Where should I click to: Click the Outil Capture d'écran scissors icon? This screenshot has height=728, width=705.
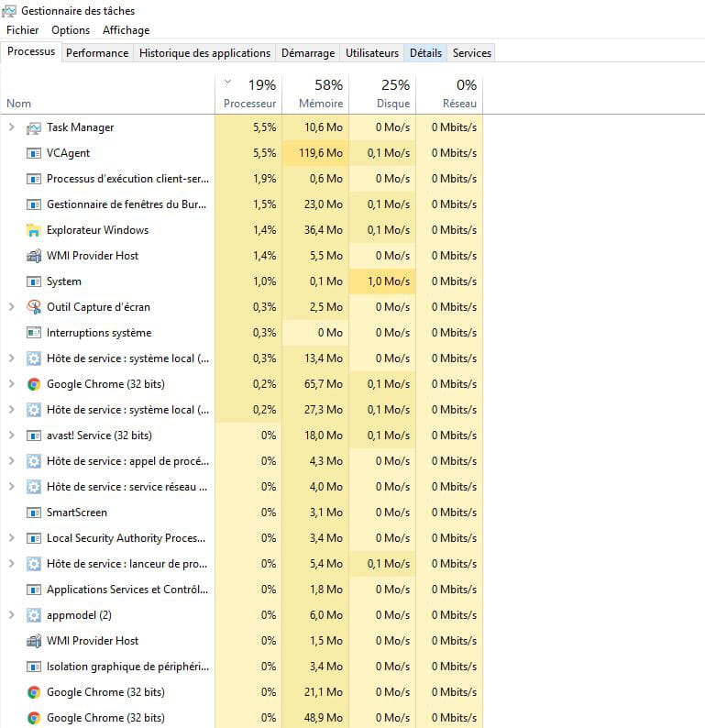coord(34,307)
